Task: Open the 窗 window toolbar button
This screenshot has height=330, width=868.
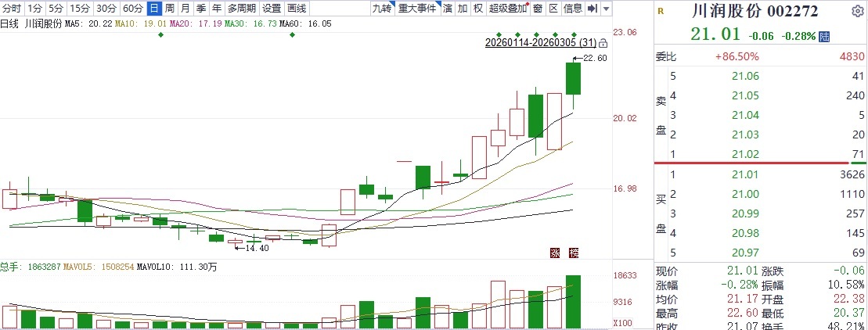Action: (538, 9)
